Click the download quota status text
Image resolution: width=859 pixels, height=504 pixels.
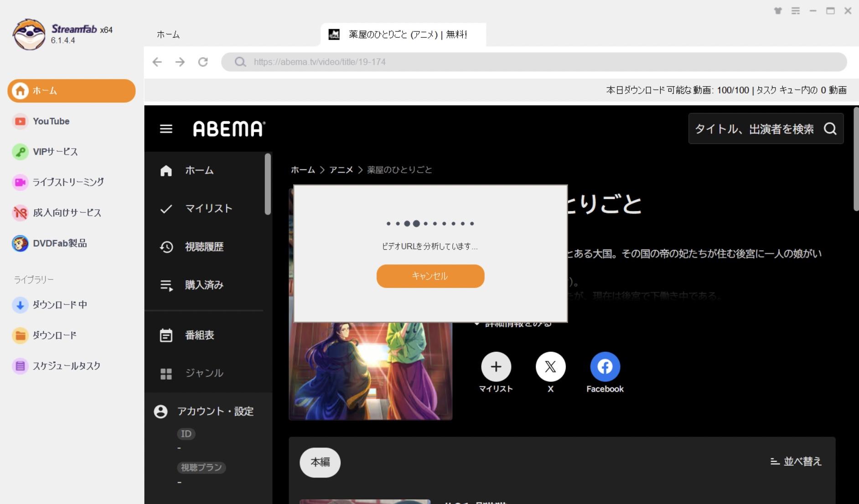tap(726, 90)
